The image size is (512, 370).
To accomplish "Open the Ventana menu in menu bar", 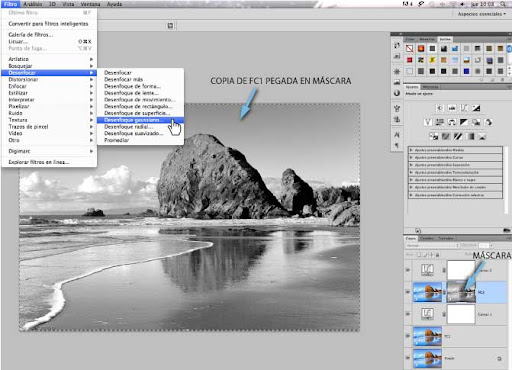I will click(90, 4).
